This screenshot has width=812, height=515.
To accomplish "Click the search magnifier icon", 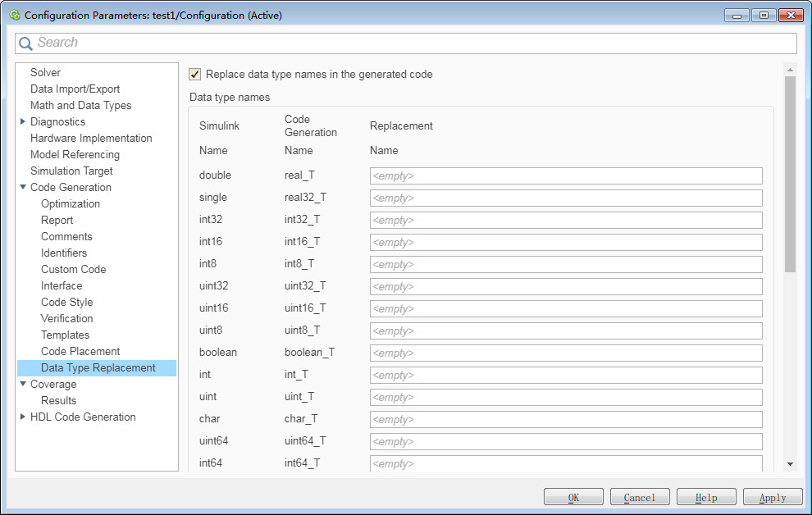I will (27, 43).
